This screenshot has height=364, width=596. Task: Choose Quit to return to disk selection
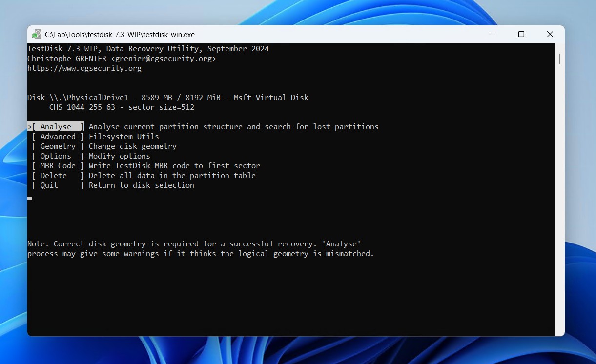pyautogui.click(x=48, y=185)
